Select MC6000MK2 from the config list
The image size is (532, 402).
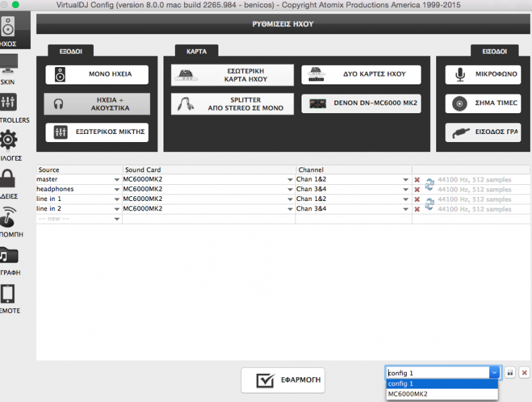tap(442, 394)
